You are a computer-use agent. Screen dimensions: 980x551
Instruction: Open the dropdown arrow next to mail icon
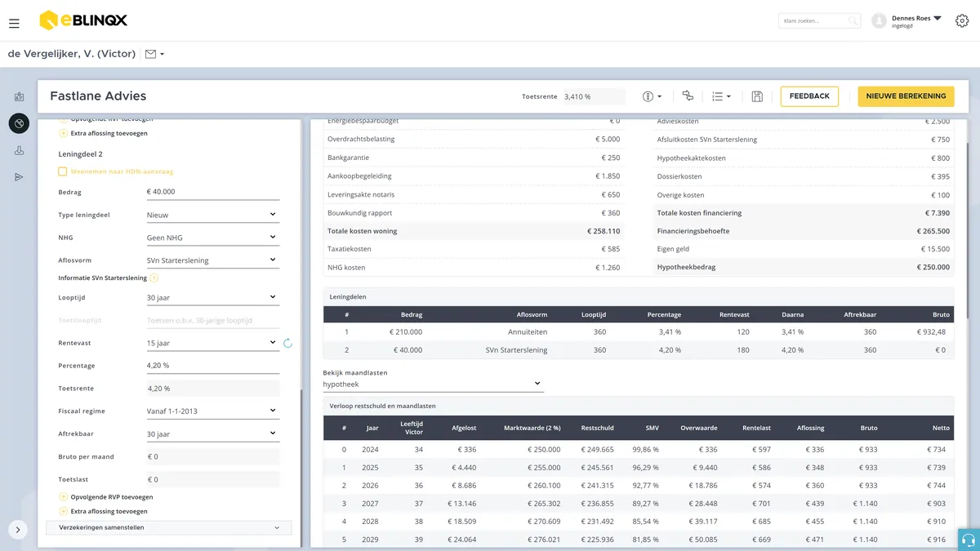pyautogui.click(x=163, y=55)
